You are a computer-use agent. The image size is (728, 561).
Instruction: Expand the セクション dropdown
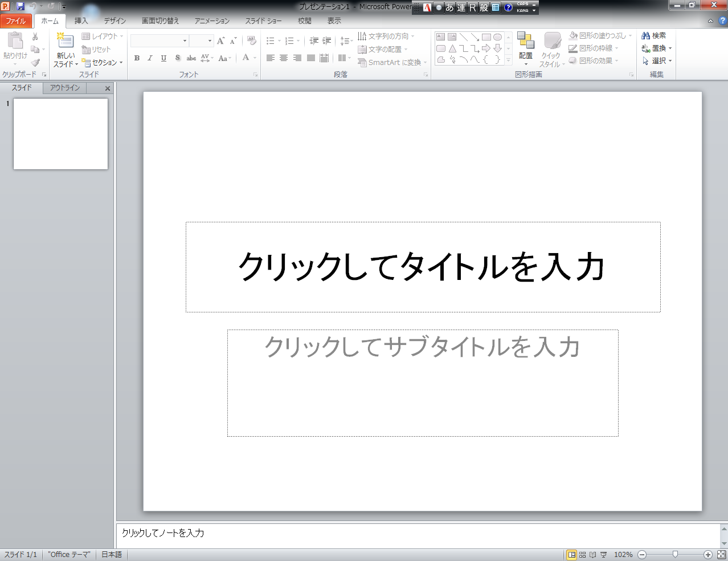pyautogui.click(x=103, y=63)
